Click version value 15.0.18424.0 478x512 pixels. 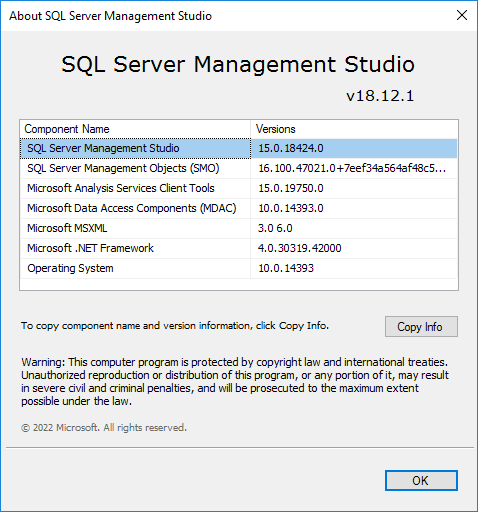(x=291, y=148)
